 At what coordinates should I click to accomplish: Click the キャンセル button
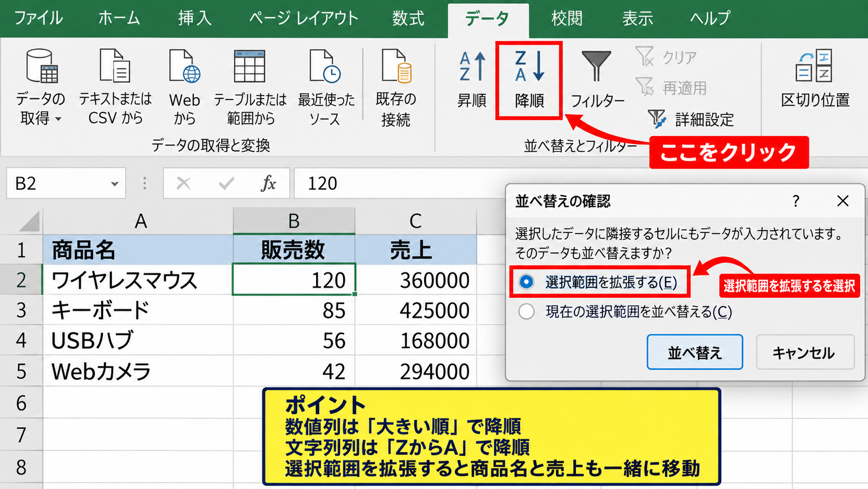805,352
